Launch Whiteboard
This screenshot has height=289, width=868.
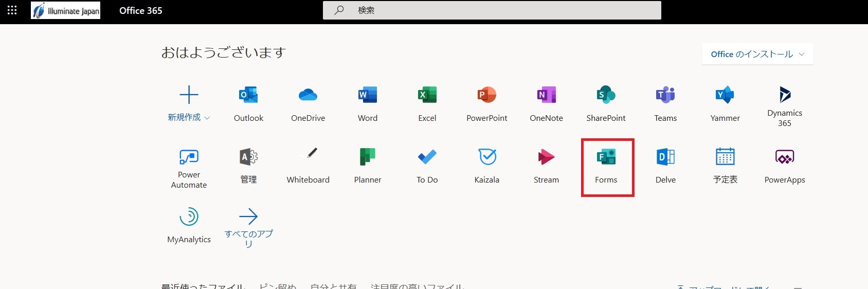click(308, 166)
